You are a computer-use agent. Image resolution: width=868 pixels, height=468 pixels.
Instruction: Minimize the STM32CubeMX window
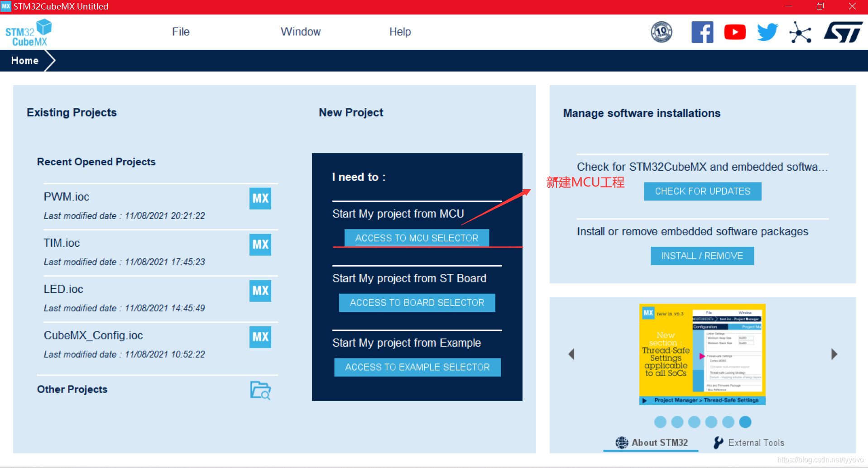(789, 6)
